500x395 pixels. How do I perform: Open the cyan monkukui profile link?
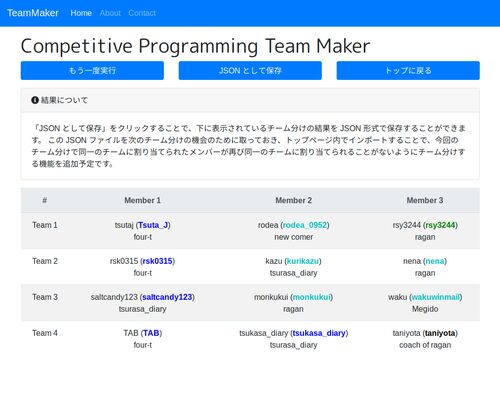coord(311,297)
